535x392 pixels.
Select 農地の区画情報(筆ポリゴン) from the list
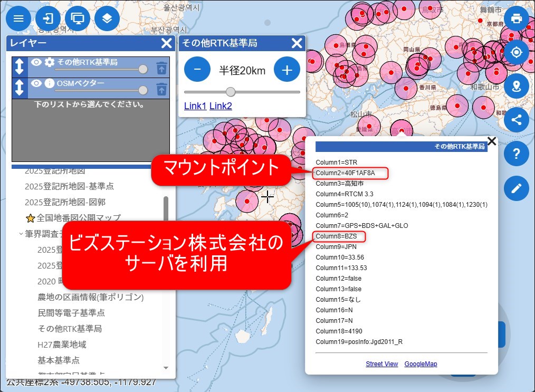pos(91,297)
